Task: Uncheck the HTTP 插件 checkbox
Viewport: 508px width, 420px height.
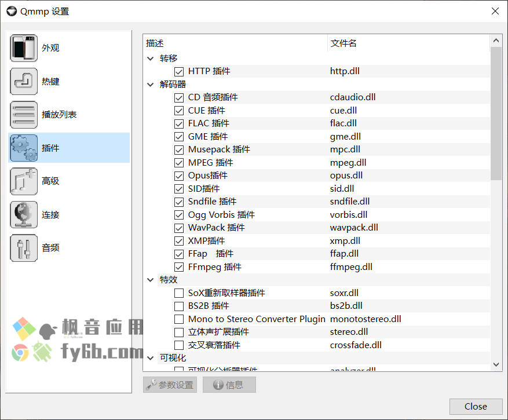Action: [x=179, y=71]
